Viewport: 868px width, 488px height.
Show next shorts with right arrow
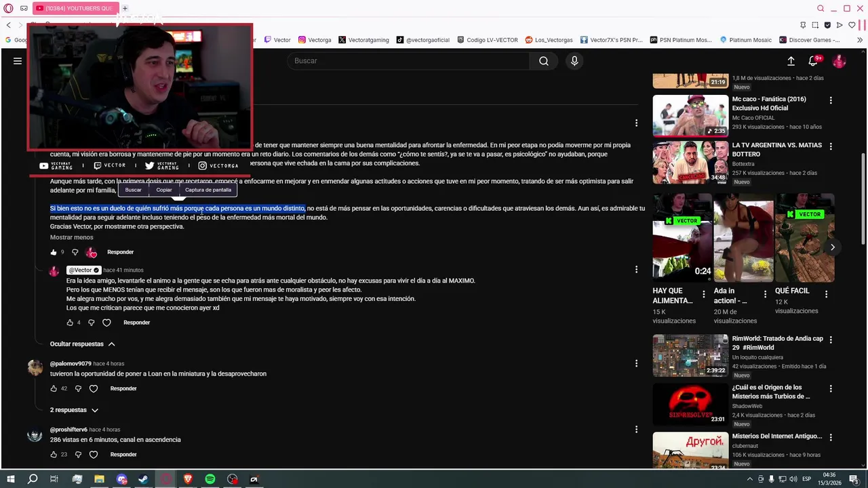[833, 247]
